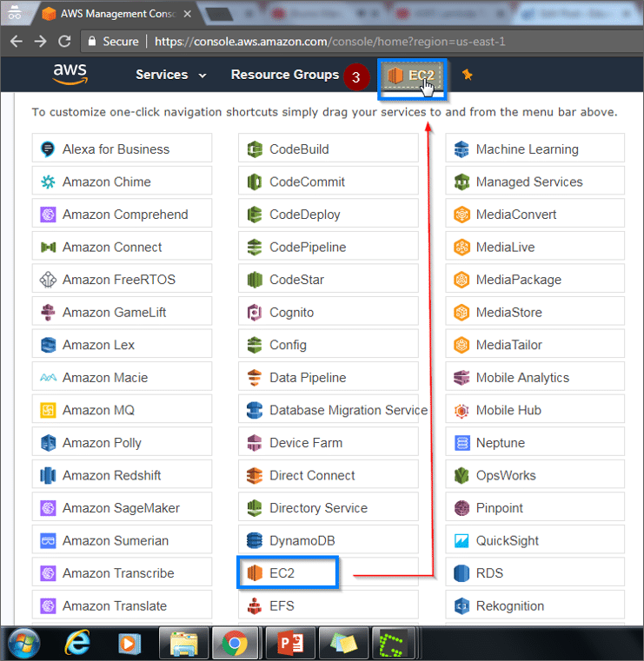644x661 pixels.
Task: Click the Amazon MQ icon
Action: tap(48, 410)
